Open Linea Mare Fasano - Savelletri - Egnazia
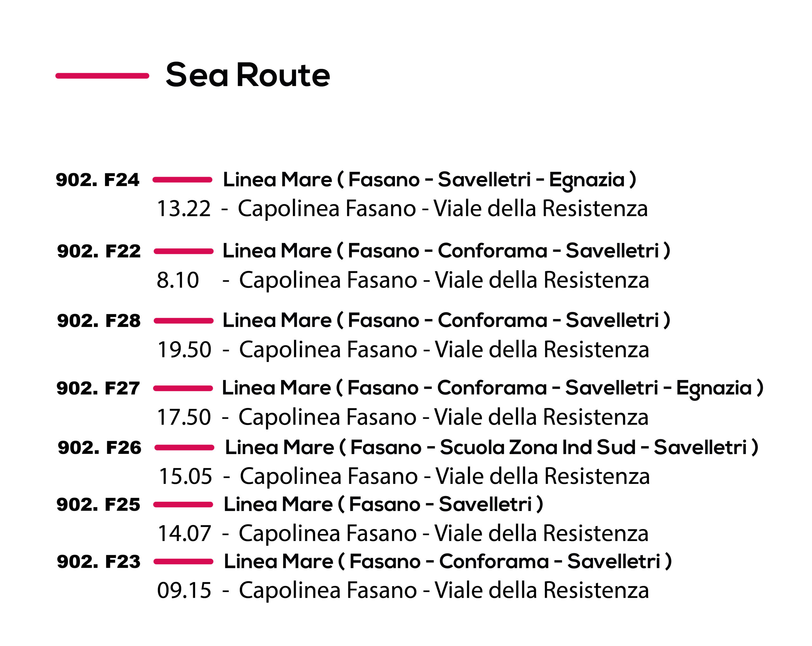 click(429, 180)
